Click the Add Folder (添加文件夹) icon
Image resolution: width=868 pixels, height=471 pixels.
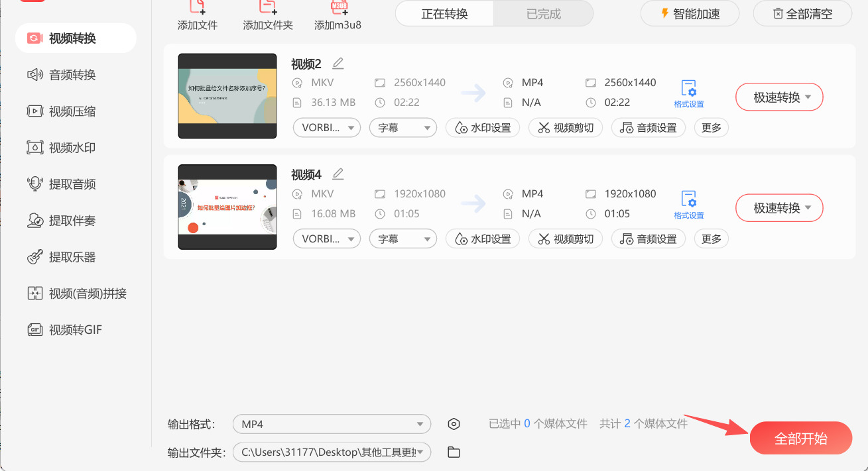tap(268, 7)
